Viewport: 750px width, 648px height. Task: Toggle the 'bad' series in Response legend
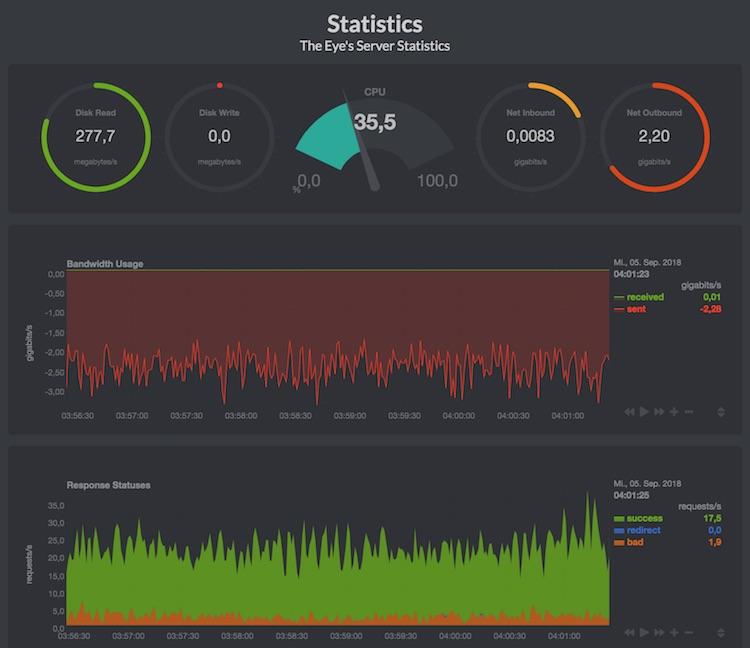[635, 542]
